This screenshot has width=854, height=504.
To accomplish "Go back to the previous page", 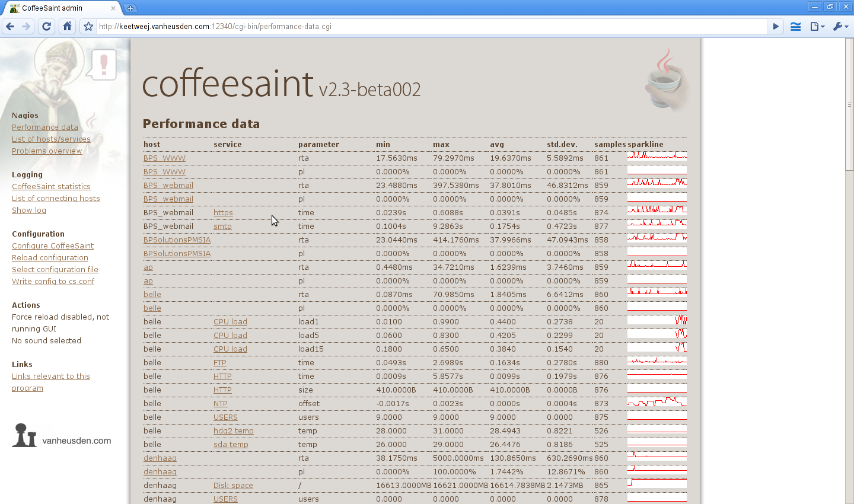I will point(10,26).
